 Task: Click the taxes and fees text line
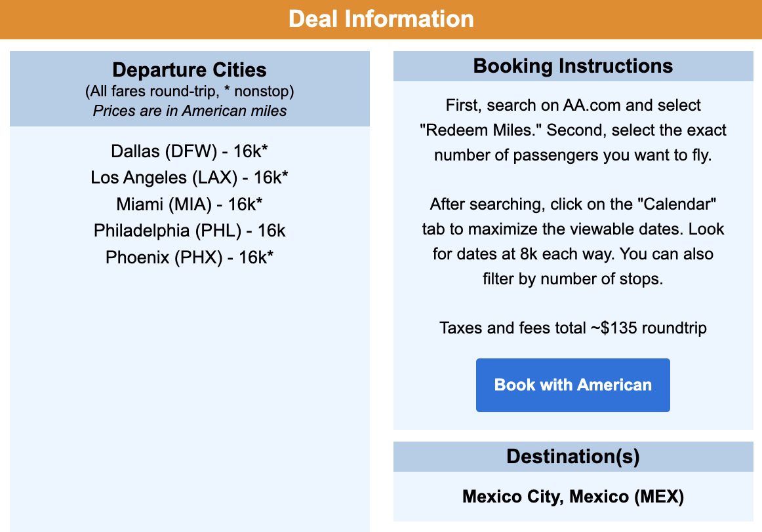click(x=572, y=328)
